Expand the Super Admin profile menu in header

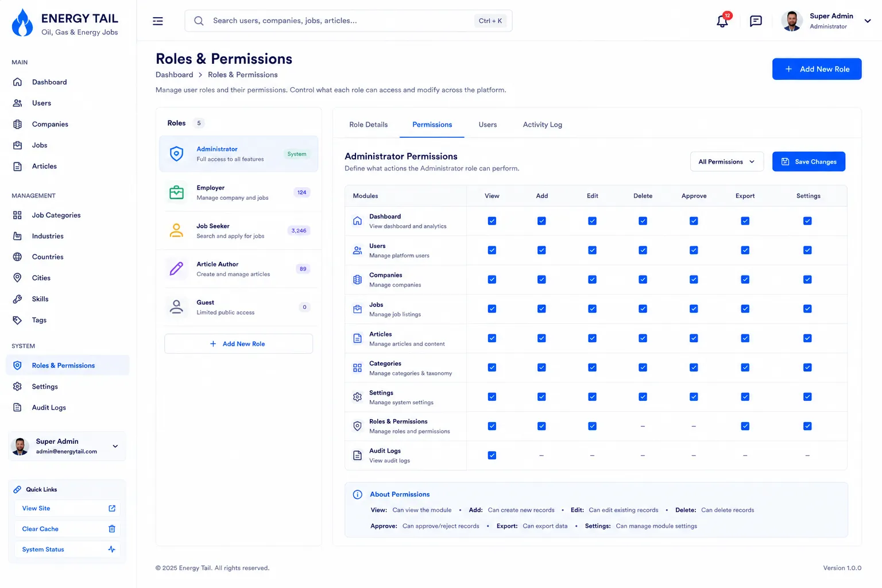click(868, 21)
